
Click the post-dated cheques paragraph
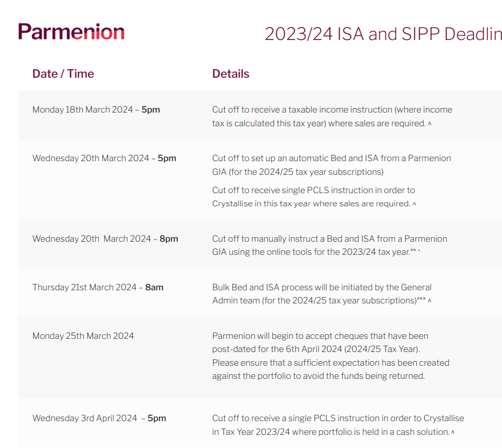330,356
